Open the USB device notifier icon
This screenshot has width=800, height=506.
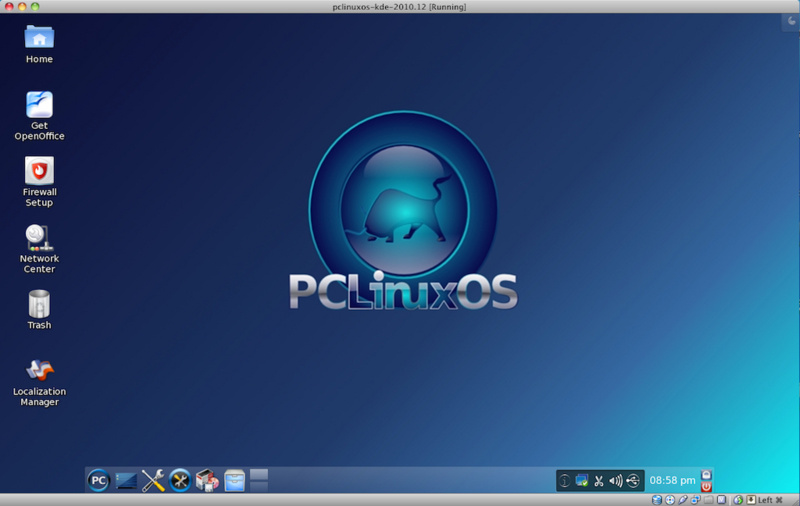pos(633,480)
